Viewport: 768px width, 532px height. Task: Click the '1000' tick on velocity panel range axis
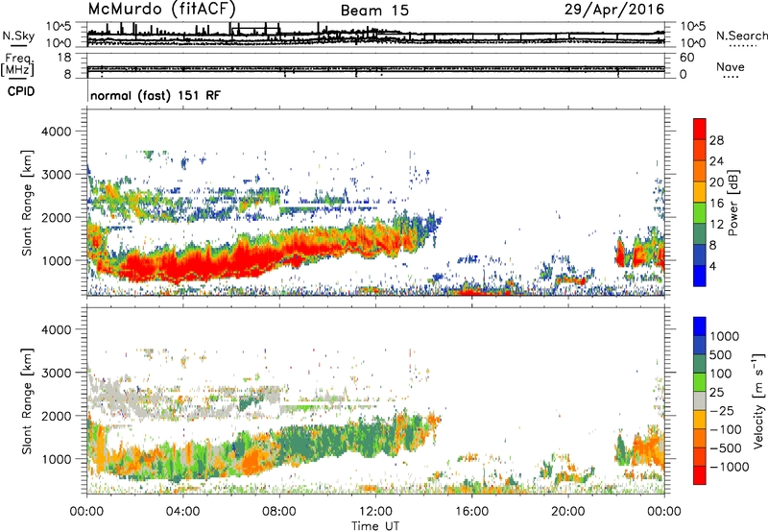pos(57,459)
